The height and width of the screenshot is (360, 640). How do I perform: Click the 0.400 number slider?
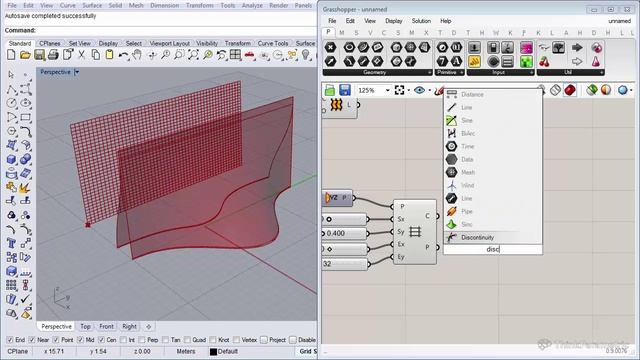(x=344, y=233)
